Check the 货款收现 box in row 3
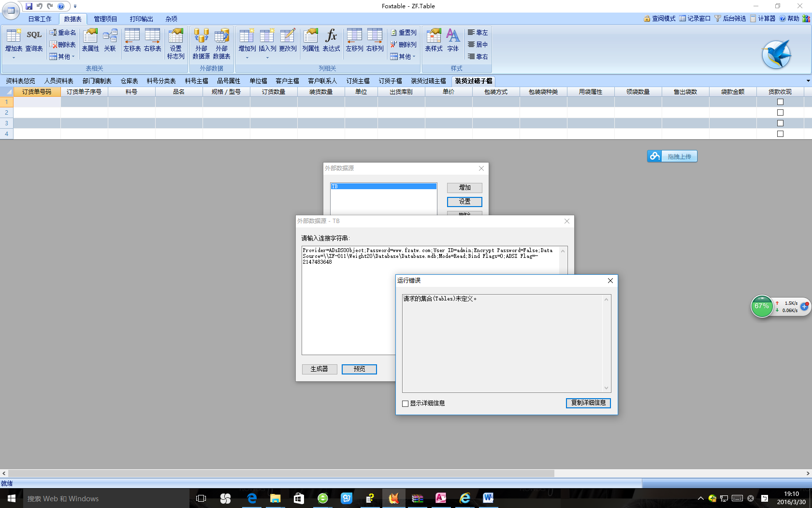This screenshot has height=508, width=812. pyautogui.click(x=780, y=123)
